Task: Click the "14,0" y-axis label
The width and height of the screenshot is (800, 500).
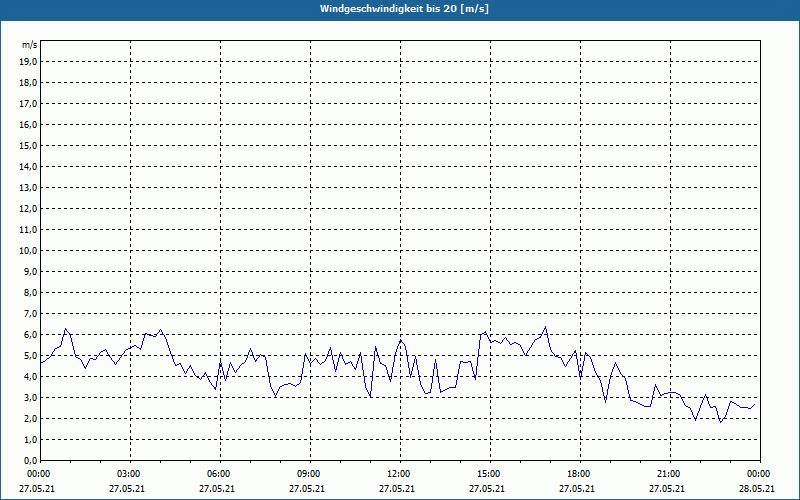Action: point(28,167)
